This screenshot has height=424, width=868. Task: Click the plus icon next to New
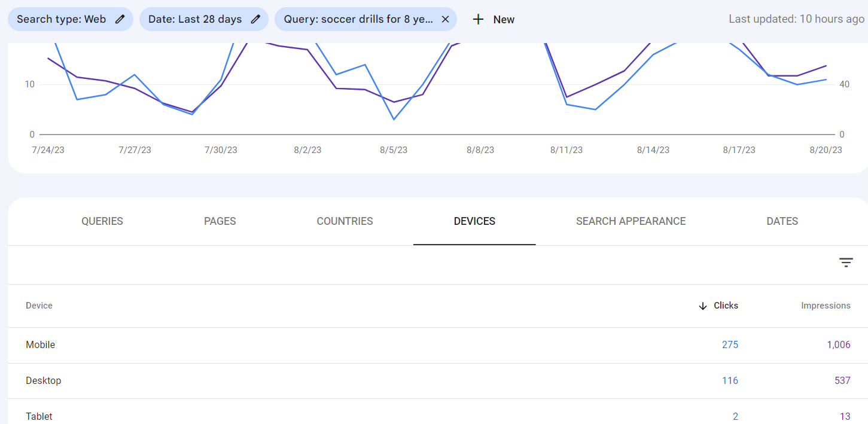pos(478,19)
